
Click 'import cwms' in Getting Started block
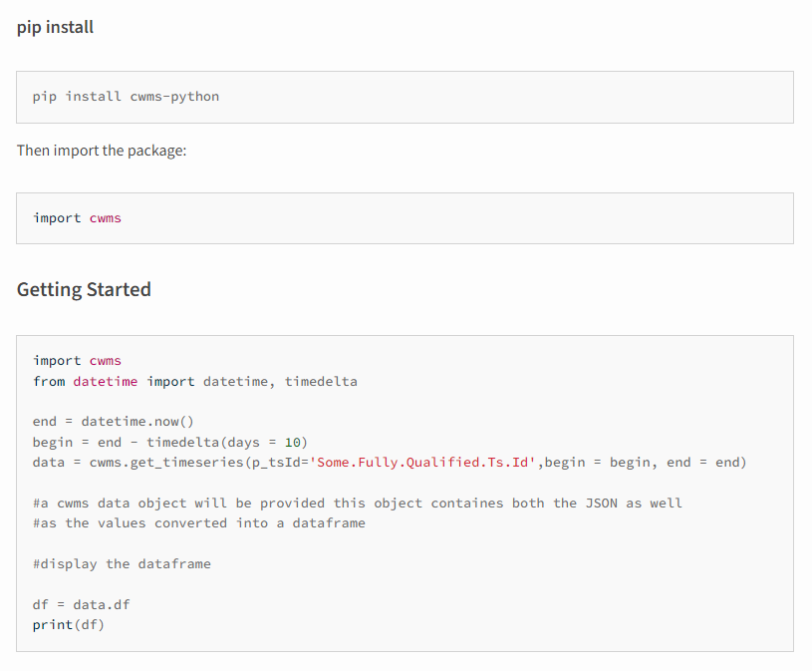click(x=77, y=361)
